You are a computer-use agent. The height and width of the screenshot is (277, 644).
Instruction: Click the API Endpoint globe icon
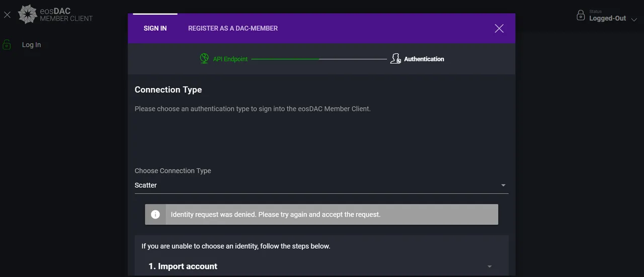coord(204,59)
